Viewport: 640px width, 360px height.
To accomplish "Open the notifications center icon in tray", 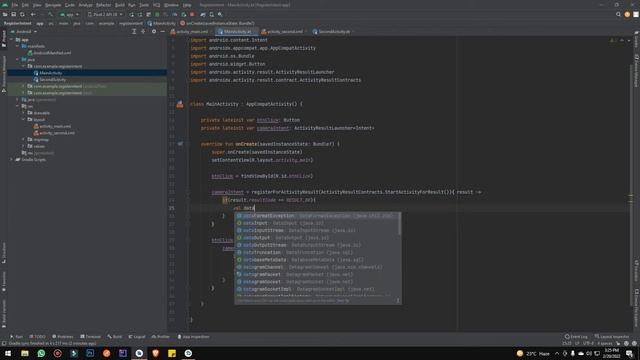I will [x=629, y=353].
